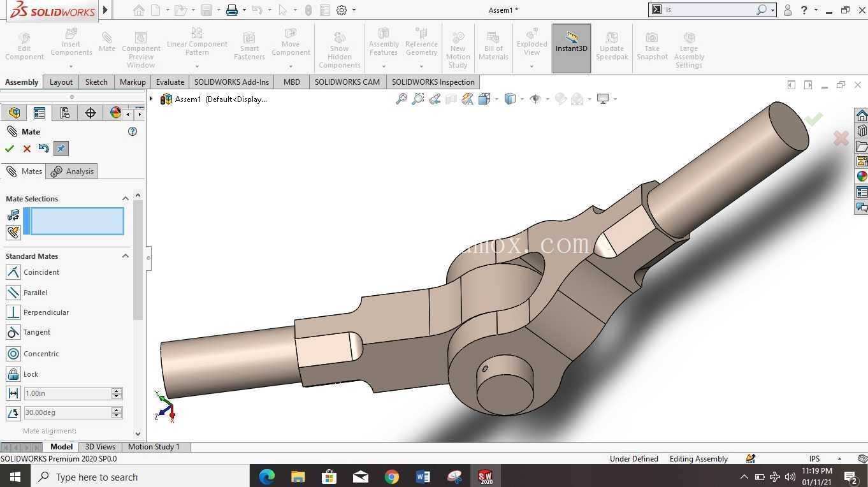Choose the Concentric mate type

pyautogui.click(x=13, y=354)
